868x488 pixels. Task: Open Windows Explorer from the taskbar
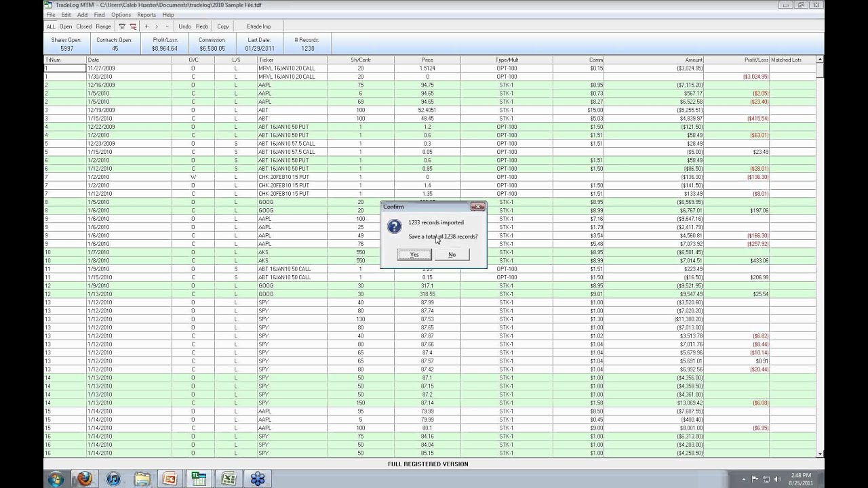point(142,479)
